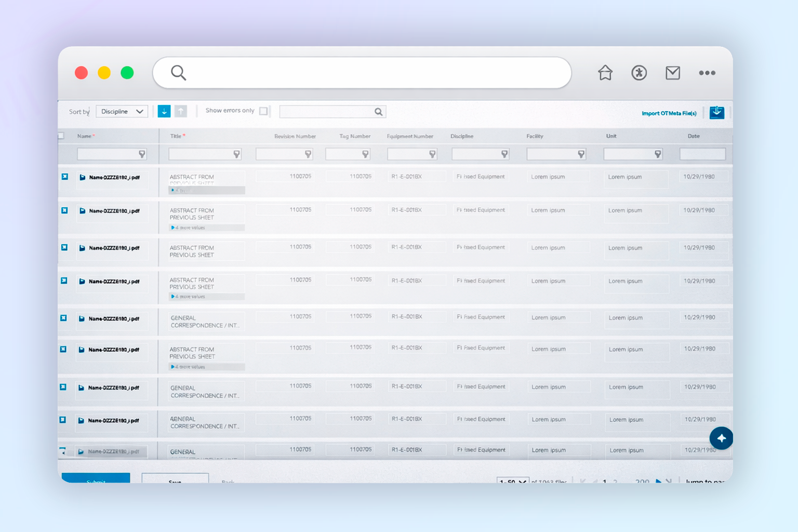798x532 pixels.
Task: Click the filter funnel icon in the Name column
Action: pyautogui.click(x=142, y=154)
